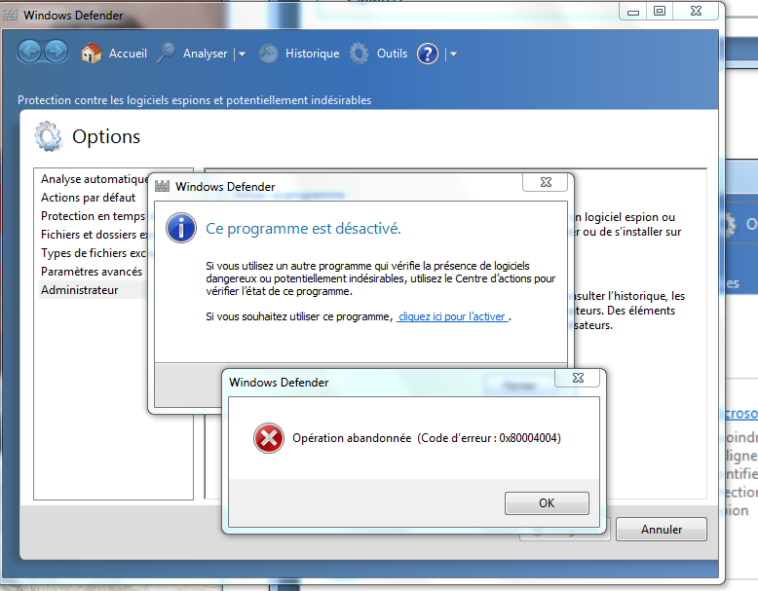Open the Outils toolbar item
This screenshot has height=591, width=758.
(x=392, y=53)
